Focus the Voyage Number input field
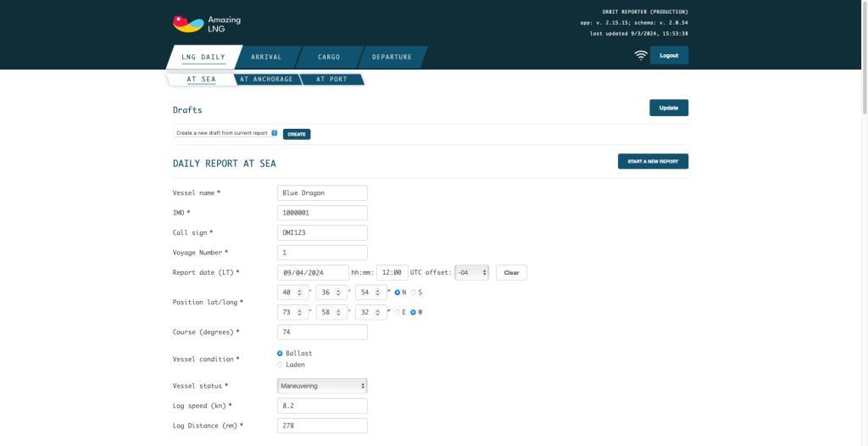The height and width of the screenshot is (446, 868). tap(322, 253)
